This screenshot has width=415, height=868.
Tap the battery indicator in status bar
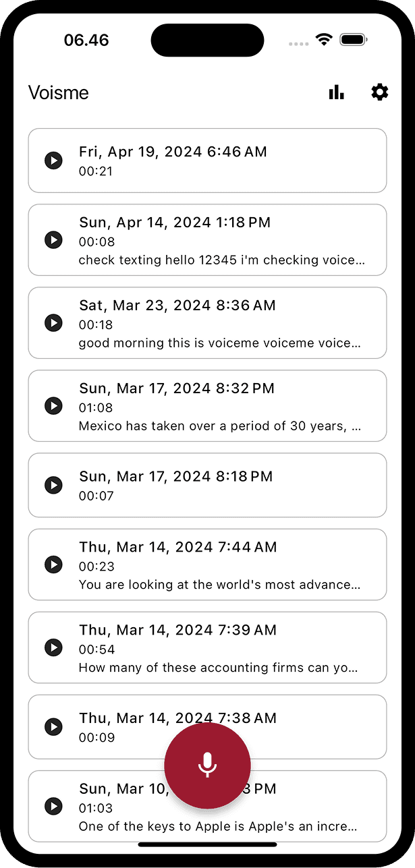pyautogui.click(x=353, y=40)
